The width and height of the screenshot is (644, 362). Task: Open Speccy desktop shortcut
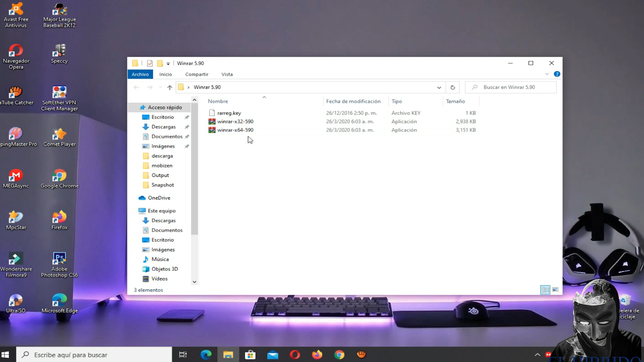pos(59,54)
